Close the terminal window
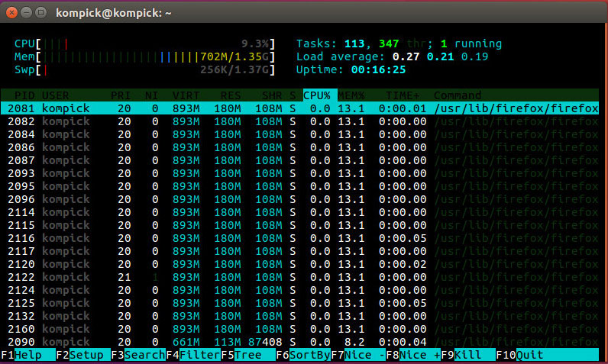Image resolution: width=608 pixels, height=364 pixels. tap(11, 13)
